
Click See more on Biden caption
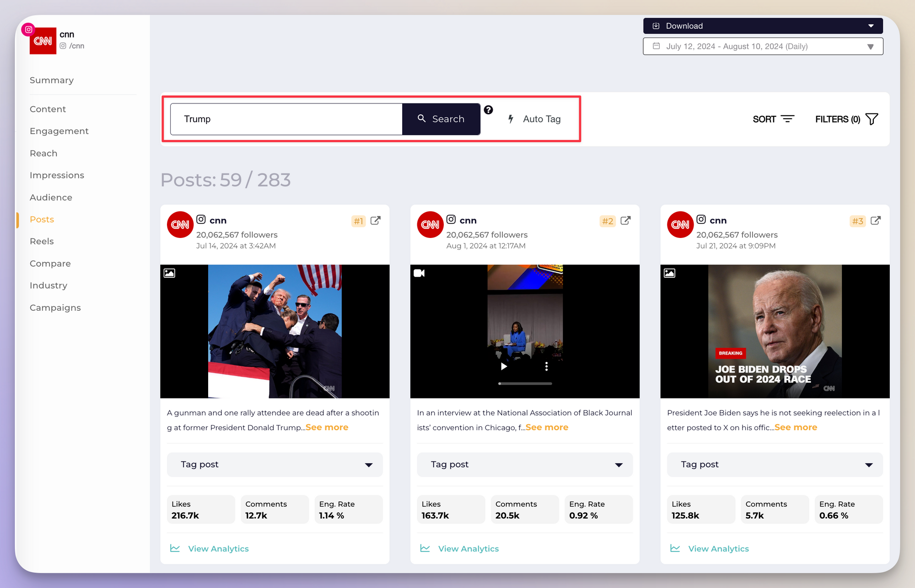pyautogui.click(x=796, y=427)
